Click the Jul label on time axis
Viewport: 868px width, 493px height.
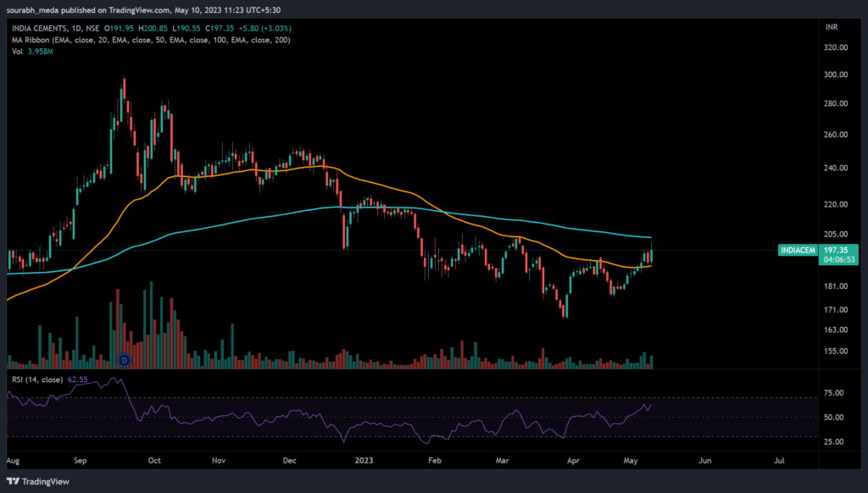coord(780,460)
